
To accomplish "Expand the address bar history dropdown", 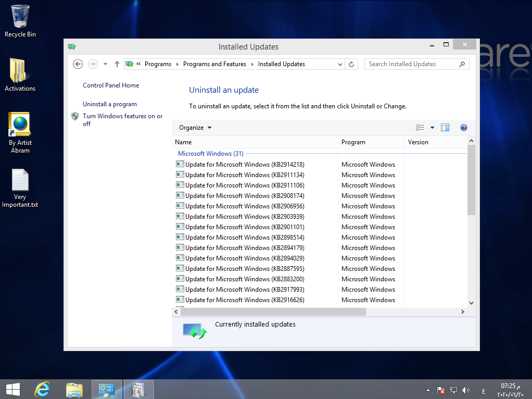I will pos(340,64).
